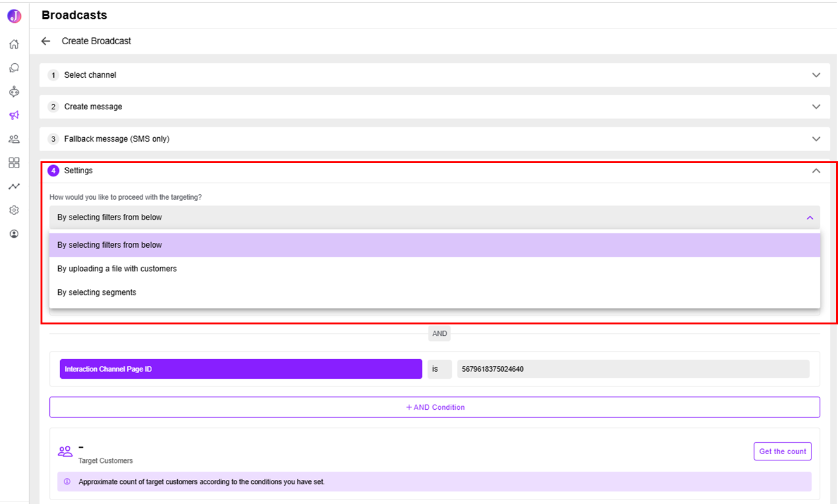
Task: Choose 'By selecting filters from below' option
Action: click(x=435, y=245)
